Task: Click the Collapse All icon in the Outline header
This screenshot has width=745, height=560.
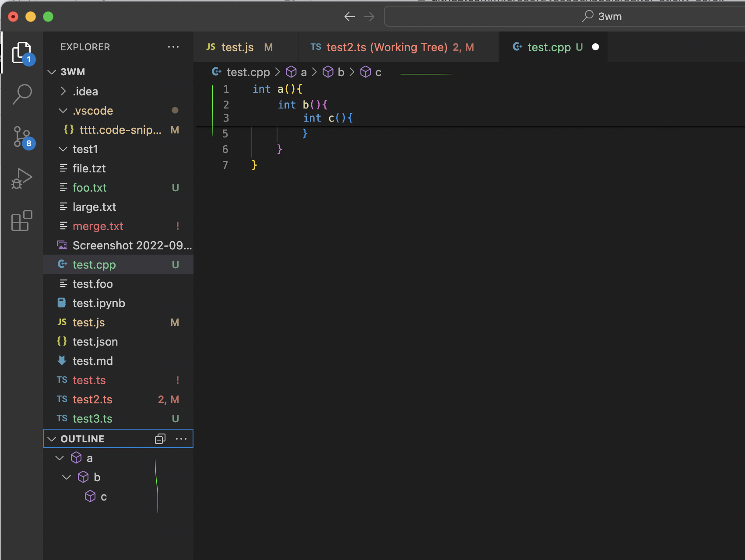Action: coord(160,438)
